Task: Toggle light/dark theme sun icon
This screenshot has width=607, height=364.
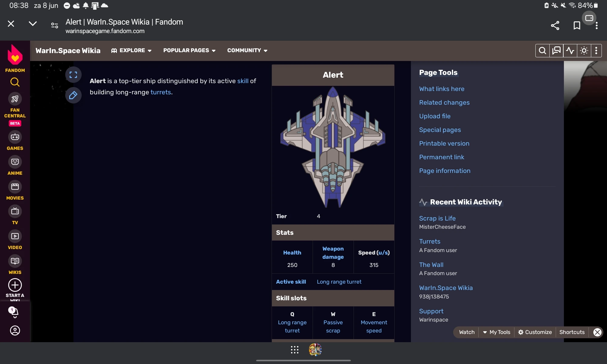Action: click(x=584, y=50)
